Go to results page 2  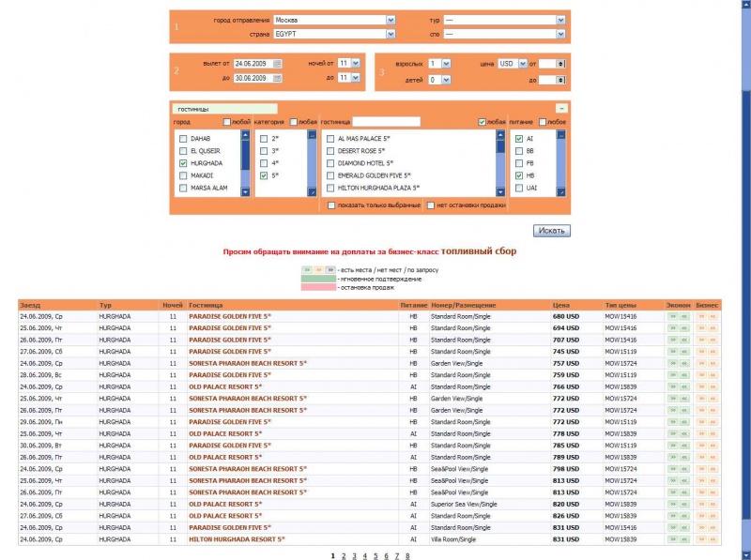(x=344, y=555)
